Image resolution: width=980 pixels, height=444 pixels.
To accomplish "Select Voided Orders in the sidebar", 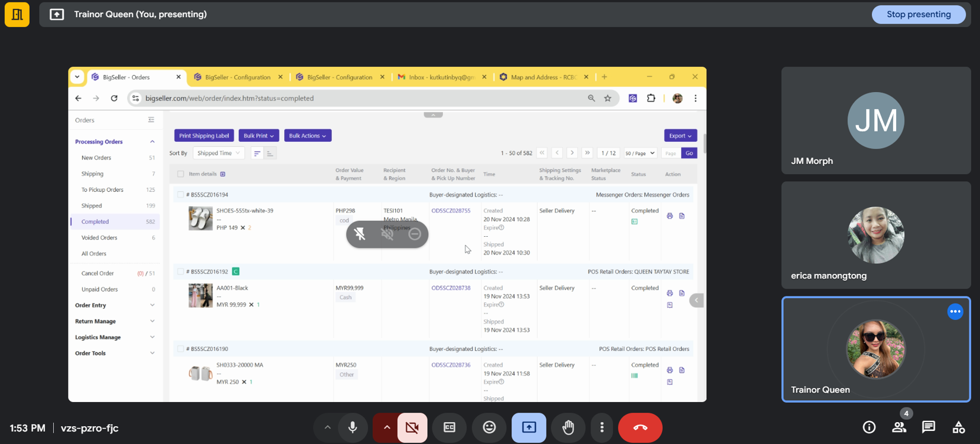I will (99, 237).
